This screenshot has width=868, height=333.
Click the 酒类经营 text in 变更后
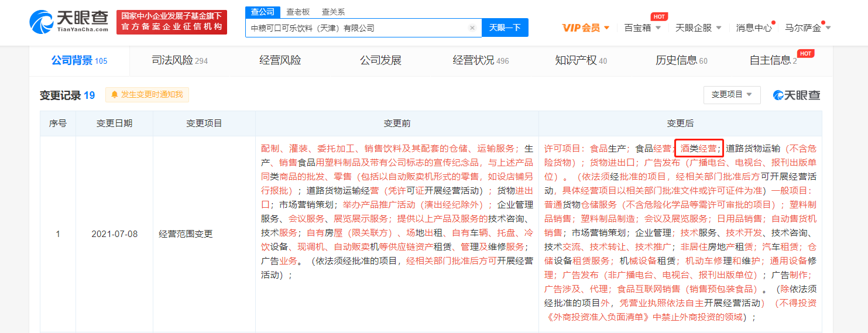(x=698, y=149)
